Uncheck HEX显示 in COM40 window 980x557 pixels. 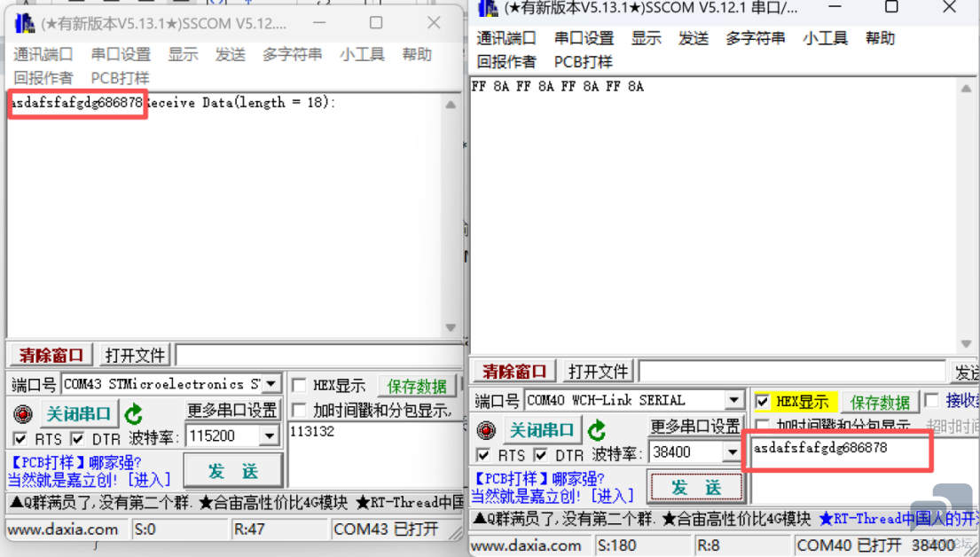[763, 401]
